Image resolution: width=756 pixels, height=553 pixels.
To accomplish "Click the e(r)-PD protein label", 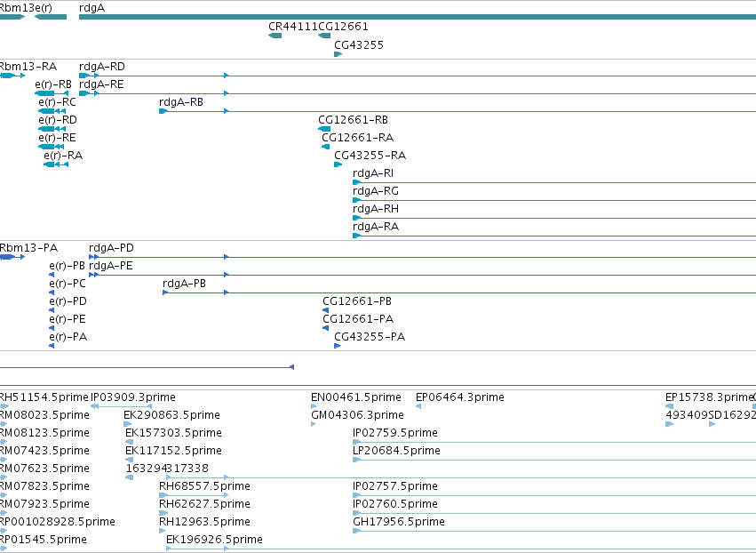I will 68,301.
